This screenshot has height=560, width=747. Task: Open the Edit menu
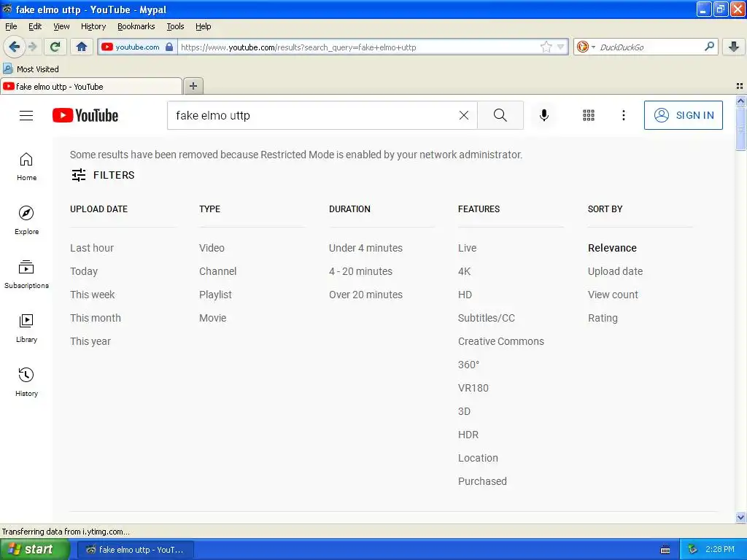pyautogui.click(x=35, y=26)
